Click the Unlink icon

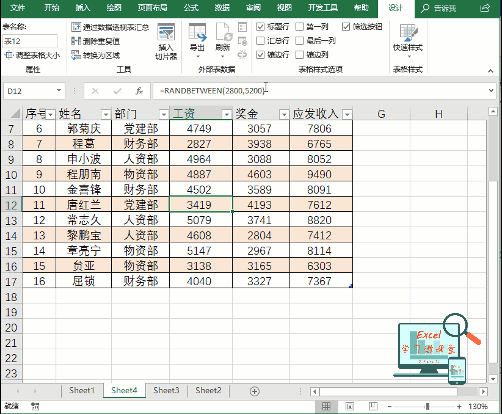point(243,55)
